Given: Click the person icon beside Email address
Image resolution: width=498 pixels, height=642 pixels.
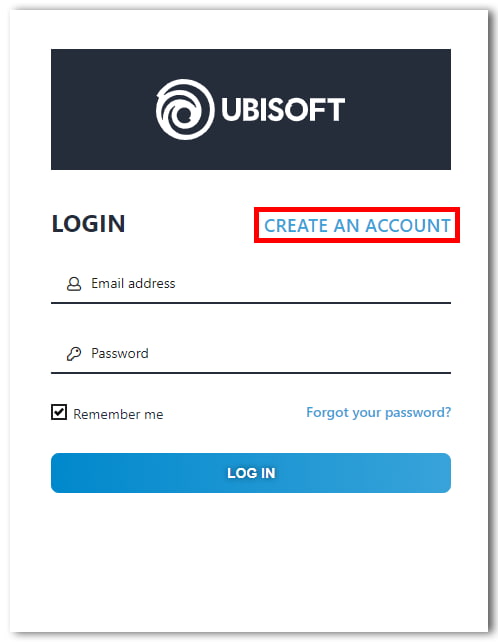Looking at the screenshot, I should click(x=74, y=284).
